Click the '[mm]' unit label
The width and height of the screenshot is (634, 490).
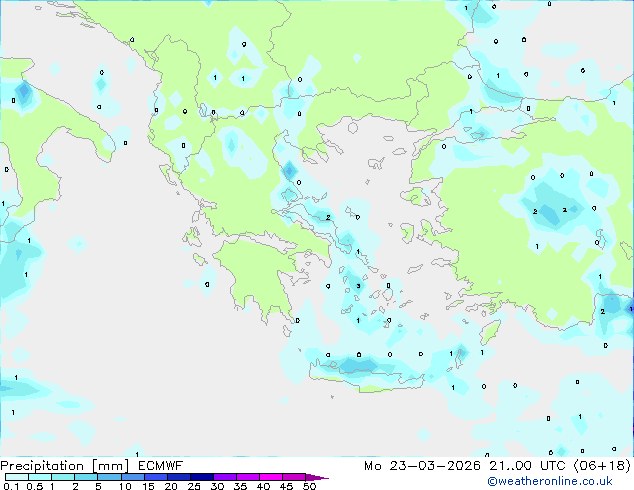click(111, 466)
